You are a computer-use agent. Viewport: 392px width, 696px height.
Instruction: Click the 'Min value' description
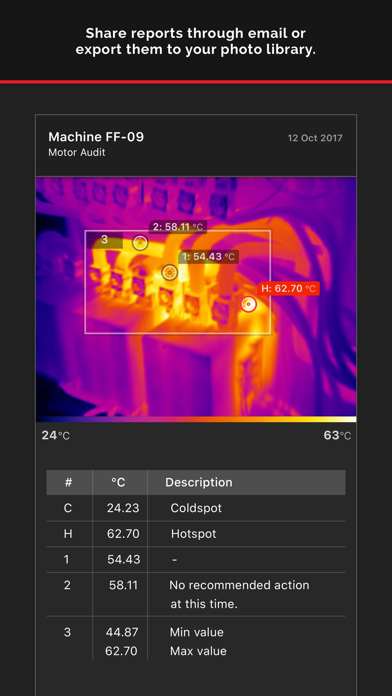(x=196, y=632)
